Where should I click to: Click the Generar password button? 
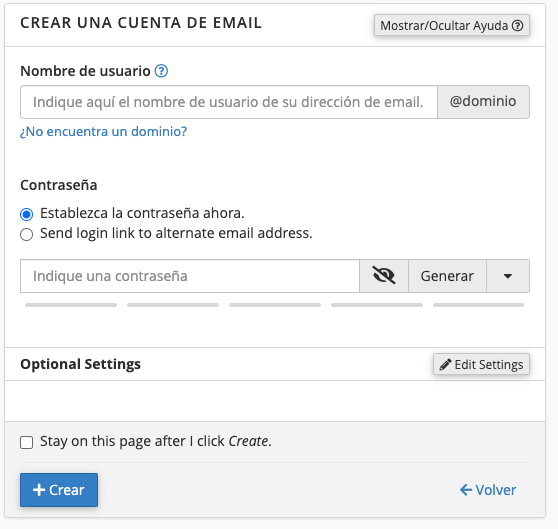pos(447,276)
